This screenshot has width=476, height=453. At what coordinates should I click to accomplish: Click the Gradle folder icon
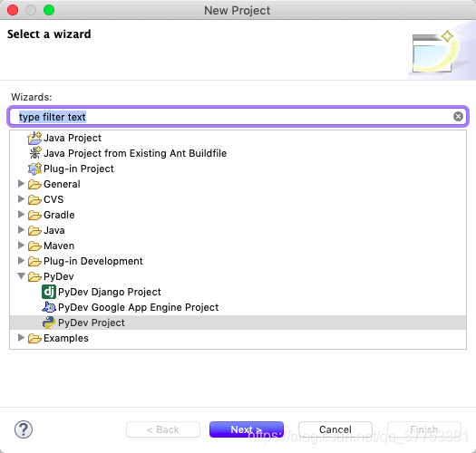tap(34, 215)
